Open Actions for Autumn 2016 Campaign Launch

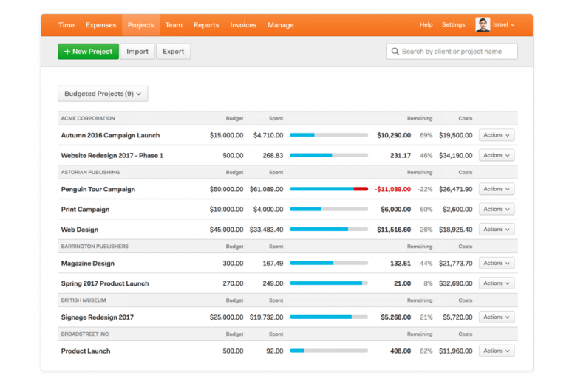[x=496, y=135]
